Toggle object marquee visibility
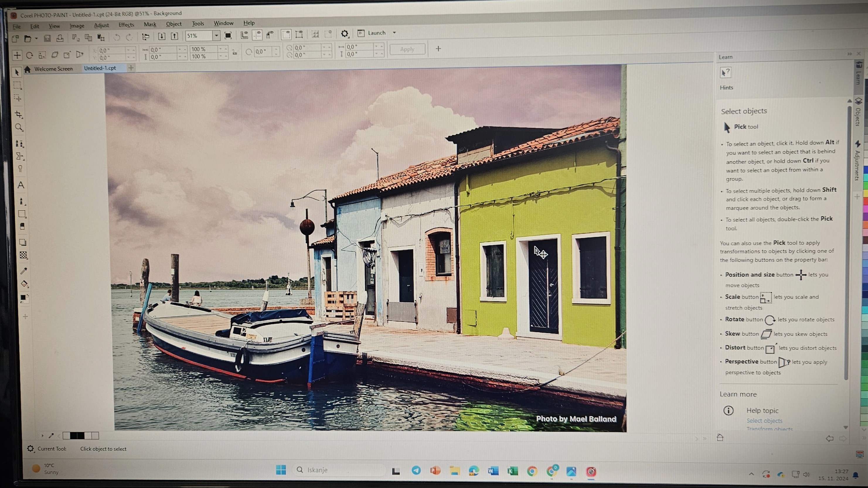Viewport: 868px width, 488px height. pyautogui.click(x=299, y=34)
